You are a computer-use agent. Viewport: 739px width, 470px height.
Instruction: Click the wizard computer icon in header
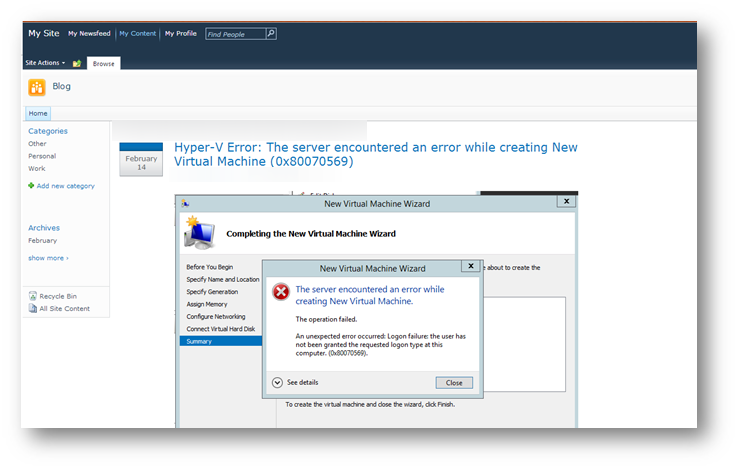[199, 231]
